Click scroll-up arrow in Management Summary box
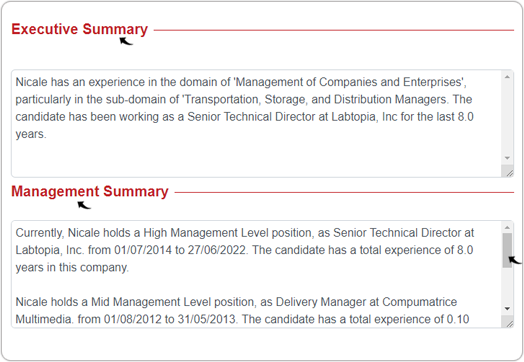 pos(507,228)
